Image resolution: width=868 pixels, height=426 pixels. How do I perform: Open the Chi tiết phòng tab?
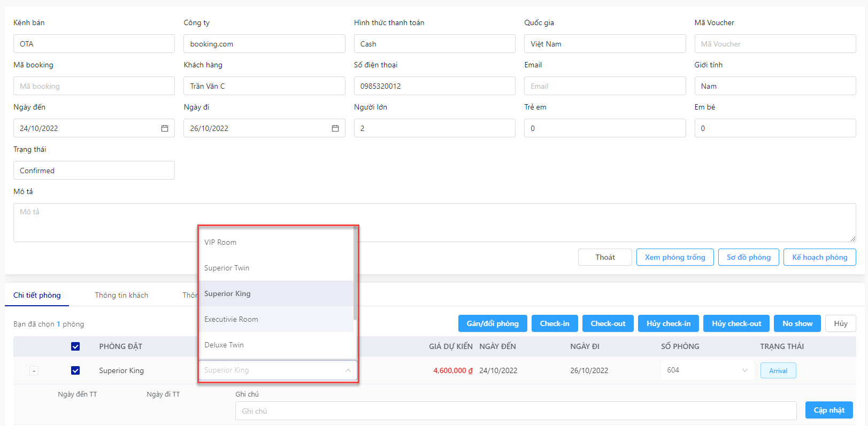point(37,295)
